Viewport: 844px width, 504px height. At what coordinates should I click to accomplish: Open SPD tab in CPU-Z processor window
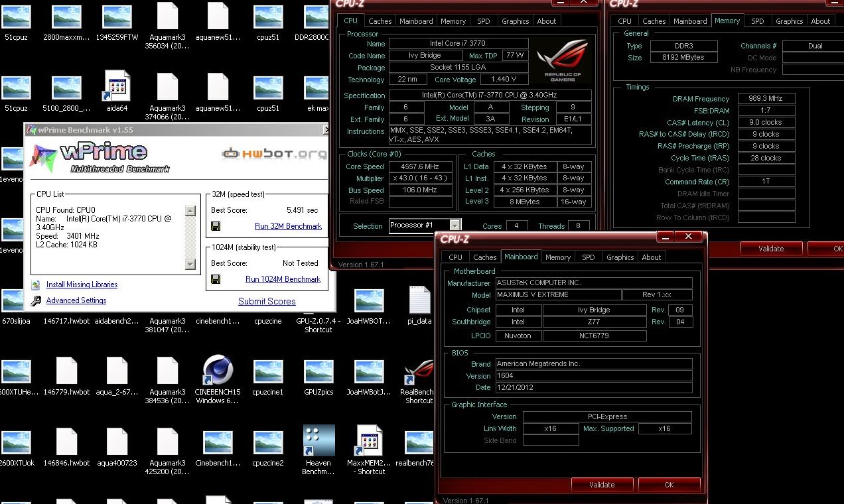click(x=484, y=21)
